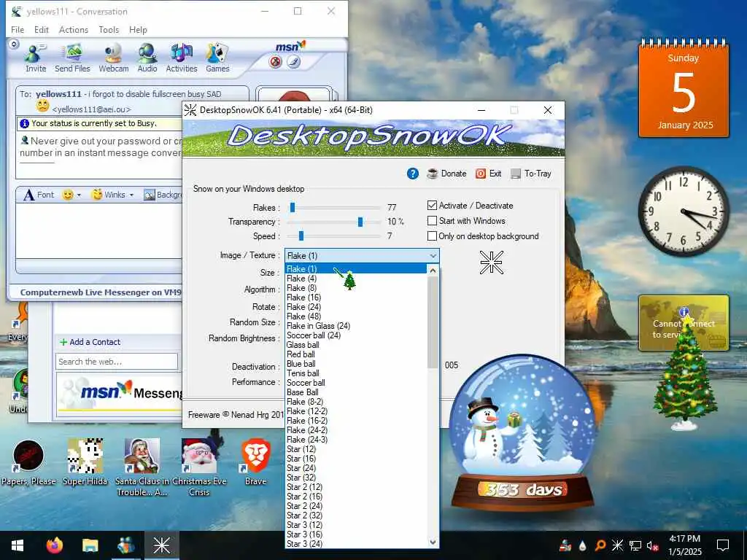The height and width of the screenshot is (560, 747).
Task: Click DesktopSnowOK taskbar button
Action: (161, 545)
